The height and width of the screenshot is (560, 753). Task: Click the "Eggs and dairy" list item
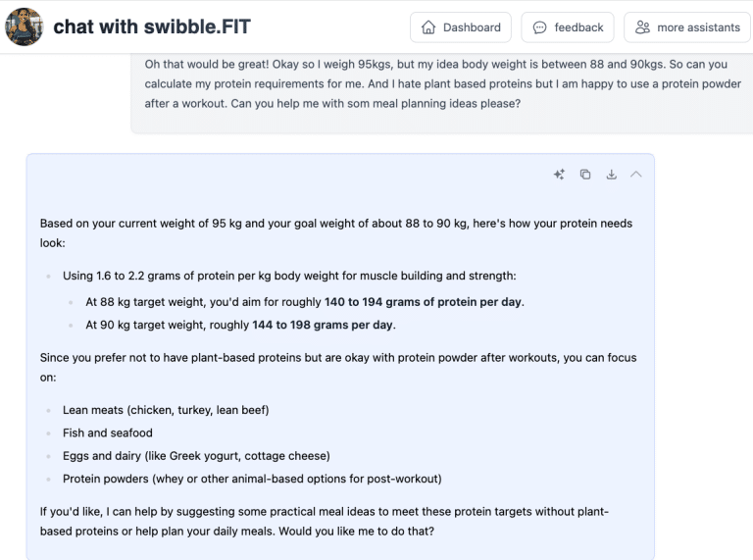tap(196, 456)
